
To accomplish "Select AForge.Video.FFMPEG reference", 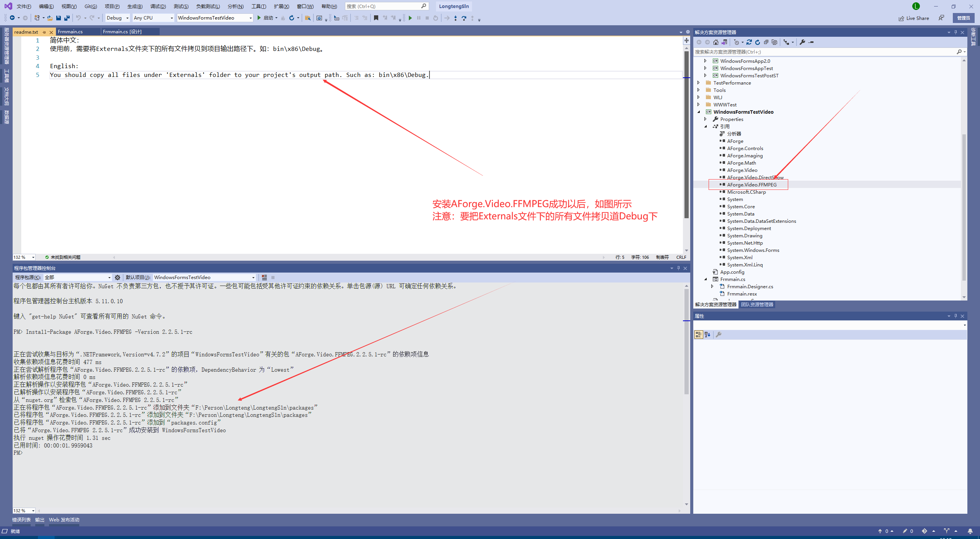I will pyautogui.click(x=751, y=185).
